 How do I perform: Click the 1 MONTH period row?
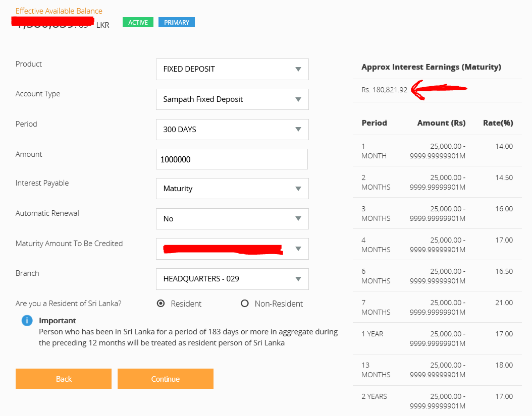[x=437, y=151]
